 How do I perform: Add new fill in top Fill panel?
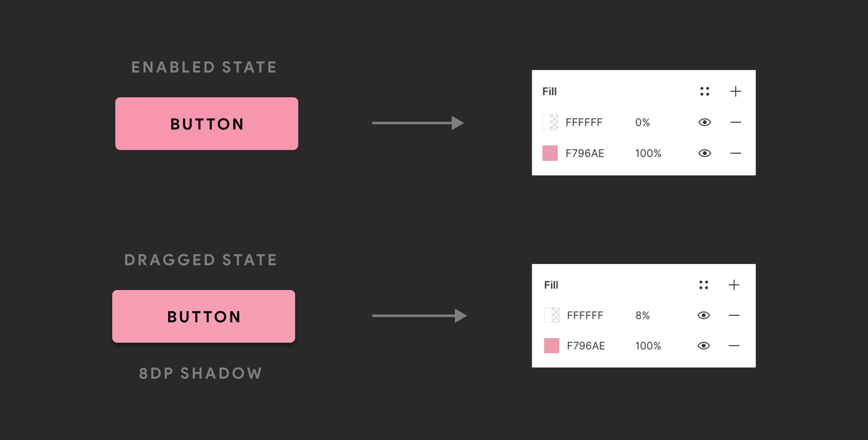click(735, 91)
